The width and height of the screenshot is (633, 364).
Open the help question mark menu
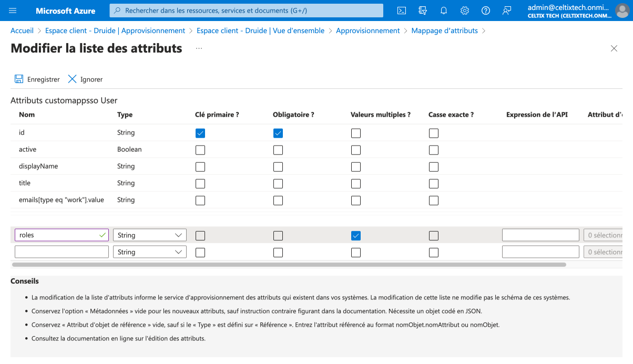pos(486,11)
